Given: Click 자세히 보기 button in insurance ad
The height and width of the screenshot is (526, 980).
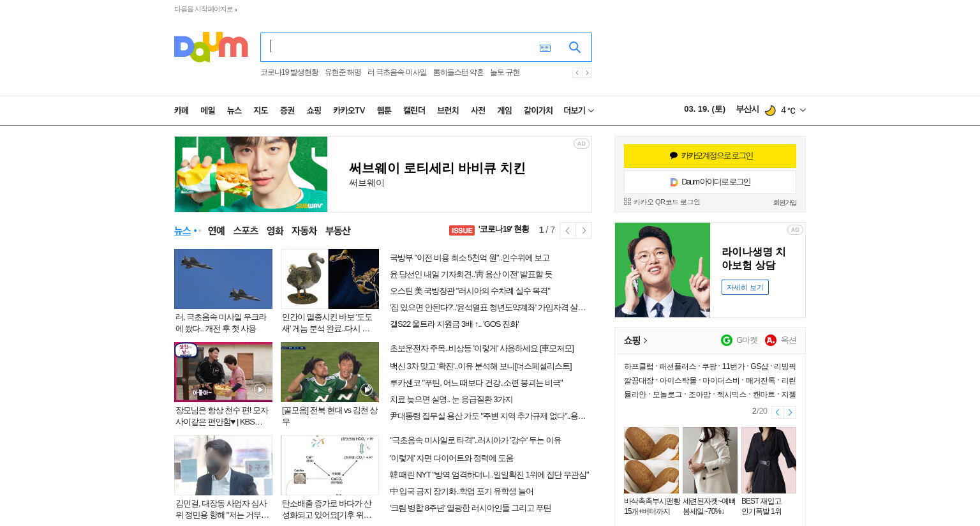Looking at the screenshot, I should 745,287.
